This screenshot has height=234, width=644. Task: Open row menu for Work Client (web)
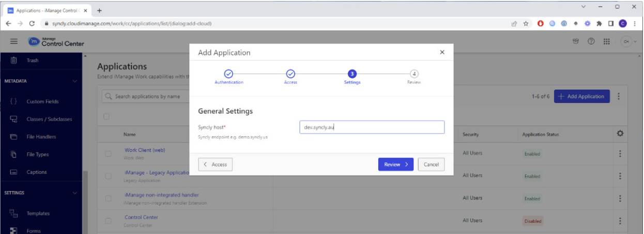(620, 154)
